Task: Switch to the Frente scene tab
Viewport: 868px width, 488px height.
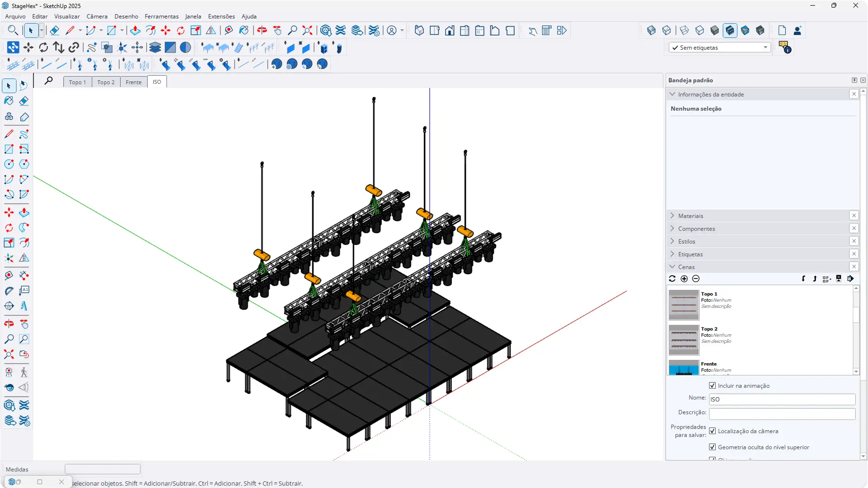Action: [x=133, y=82]
